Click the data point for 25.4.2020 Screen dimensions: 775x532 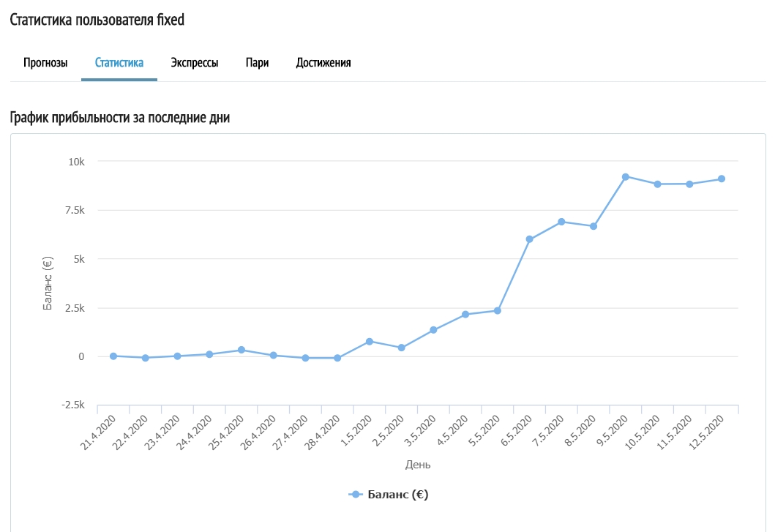coord(242,350)
